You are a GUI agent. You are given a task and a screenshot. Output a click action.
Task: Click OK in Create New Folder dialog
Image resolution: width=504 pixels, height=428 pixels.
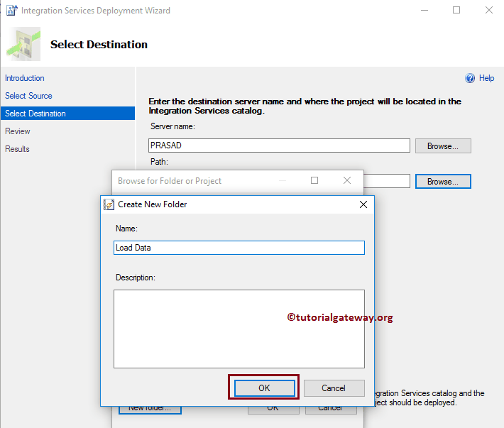click(264, 388)
